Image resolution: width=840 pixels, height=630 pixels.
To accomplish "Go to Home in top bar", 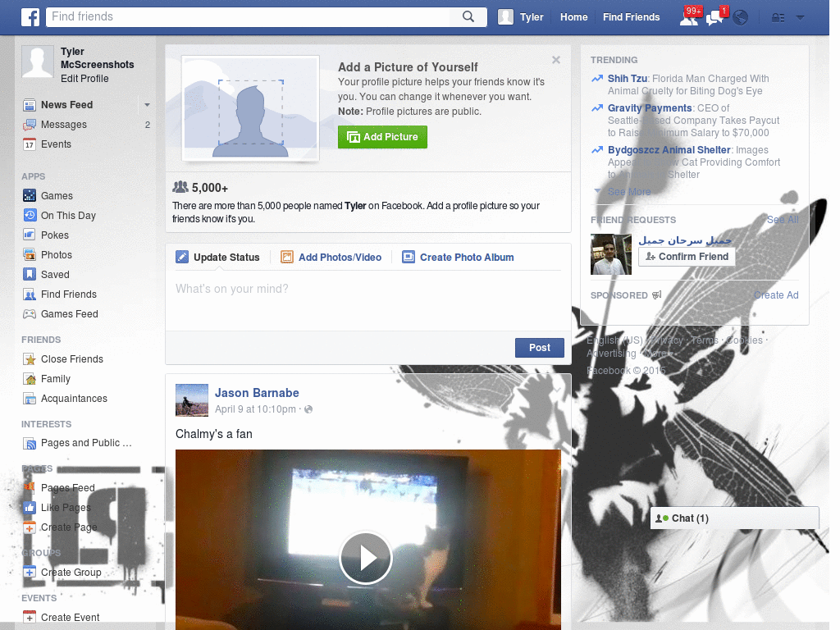I will tap(573, 17).
